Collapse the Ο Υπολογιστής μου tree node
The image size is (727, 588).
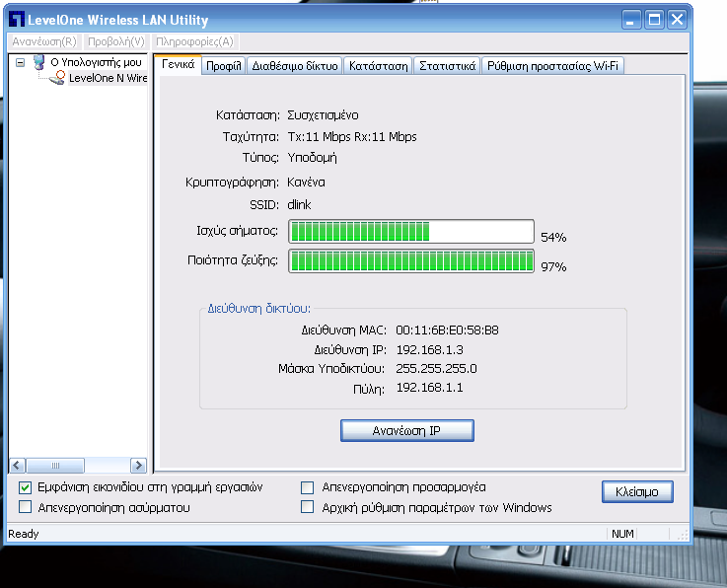point(20,62)
